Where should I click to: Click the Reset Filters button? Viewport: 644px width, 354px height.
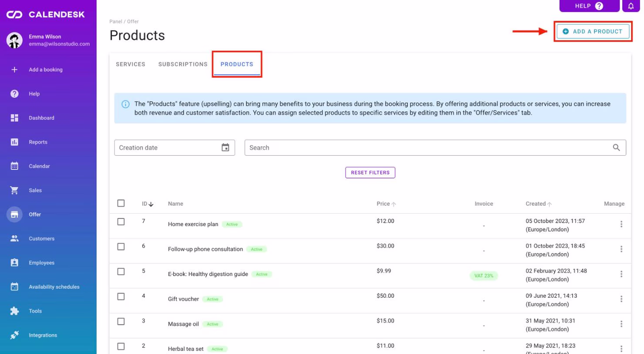[370, 173]
